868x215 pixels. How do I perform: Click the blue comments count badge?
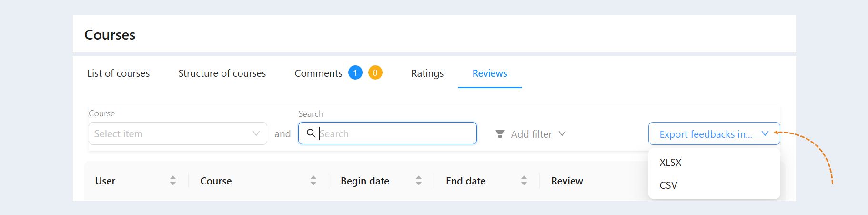point(355,73)
